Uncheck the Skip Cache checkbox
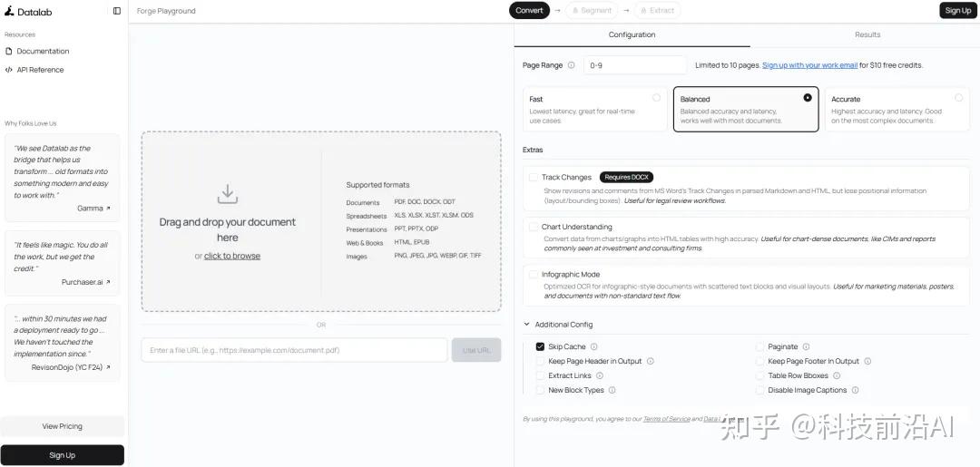980x467 pixels. 540,346
